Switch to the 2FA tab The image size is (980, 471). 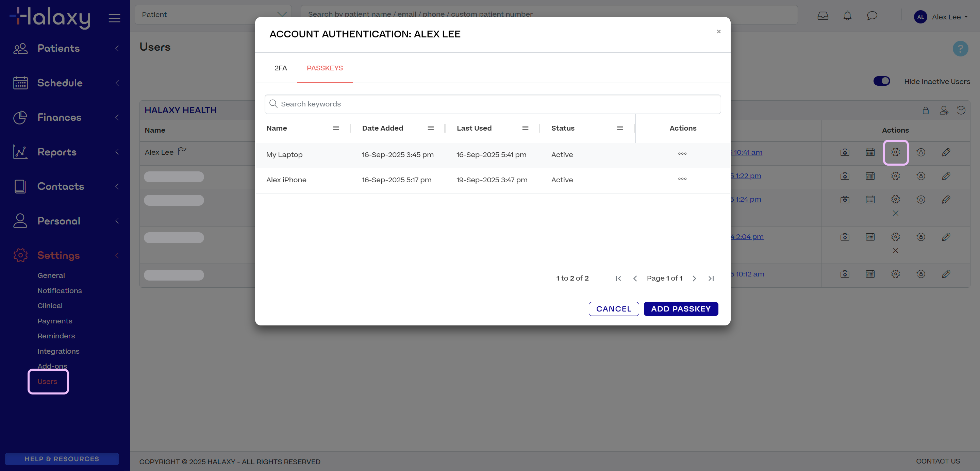280,68
